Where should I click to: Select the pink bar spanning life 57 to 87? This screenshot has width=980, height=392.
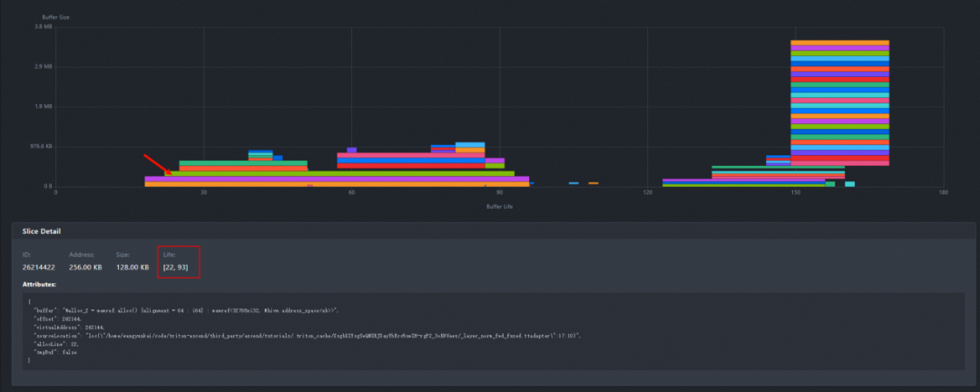coord(411,155)
